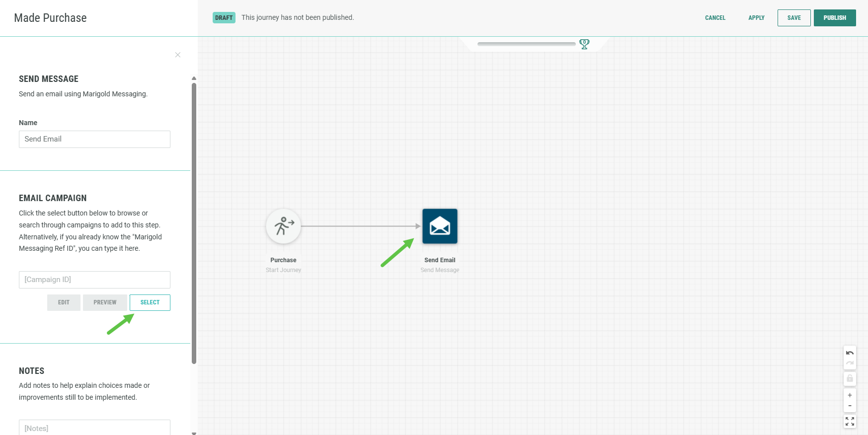Fit journey to screen with expand icon

[850, 422]
